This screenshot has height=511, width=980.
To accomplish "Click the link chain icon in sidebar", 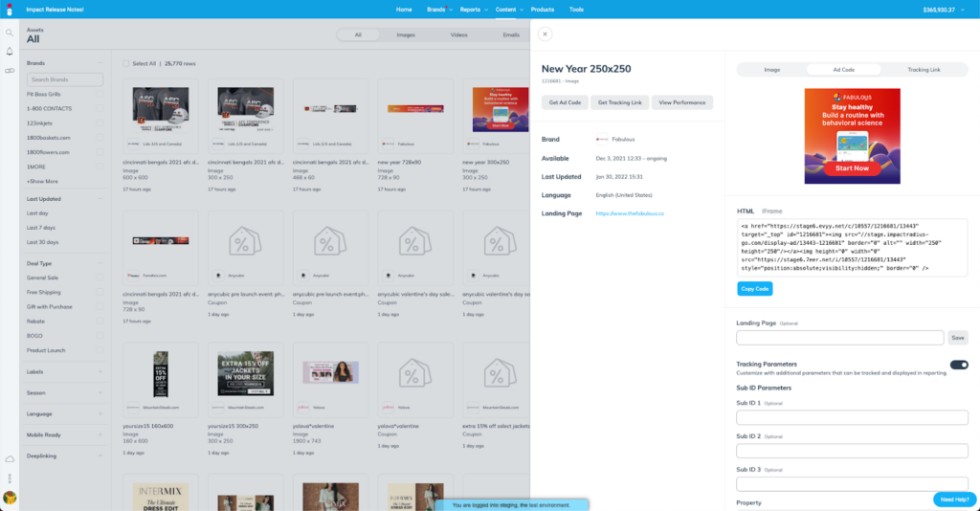I will 10,71.
